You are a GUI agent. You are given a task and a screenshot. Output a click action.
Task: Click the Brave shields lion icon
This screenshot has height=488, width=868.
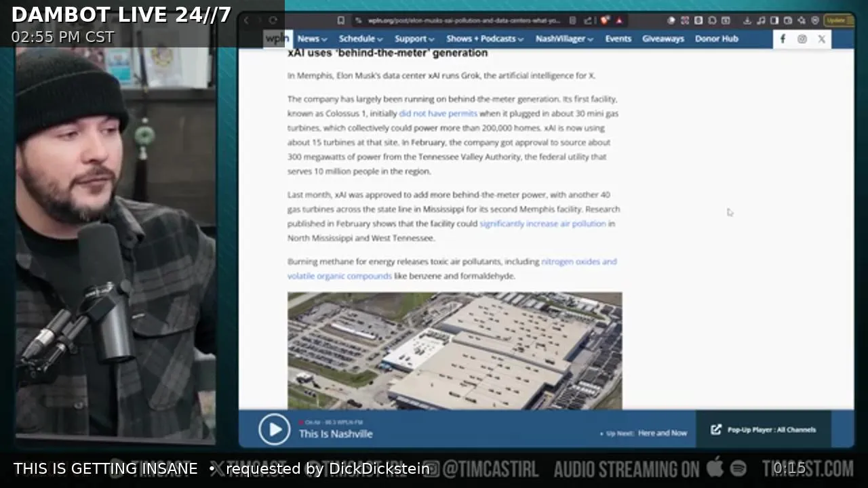[x=605, y=20]
